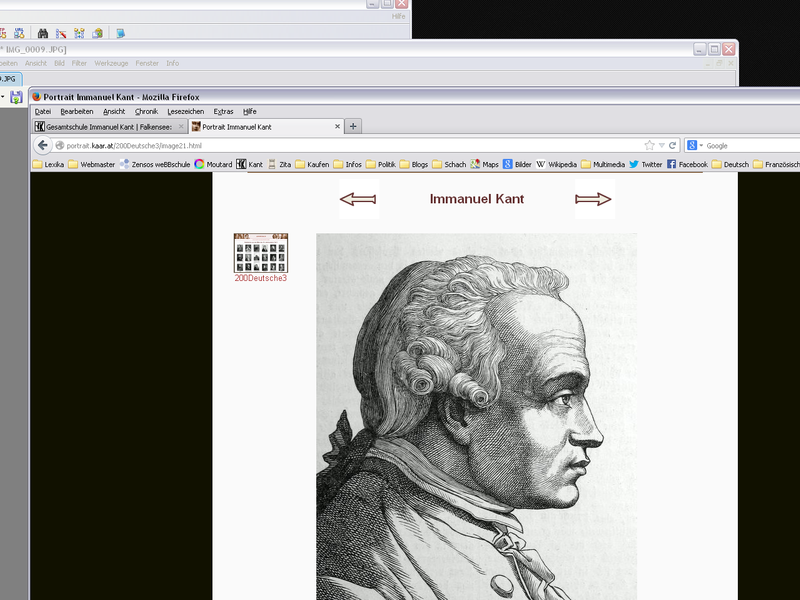Bookmark this page with the star icon
This screenshot has width=800, height=600.
coord(649,145)
